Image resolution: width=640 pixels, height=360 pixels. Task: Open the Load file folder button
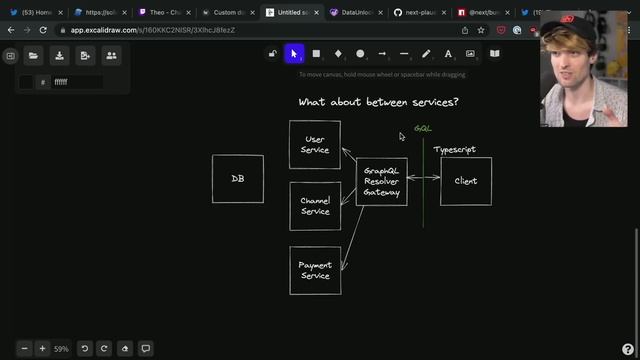click(x=33, y=56)
